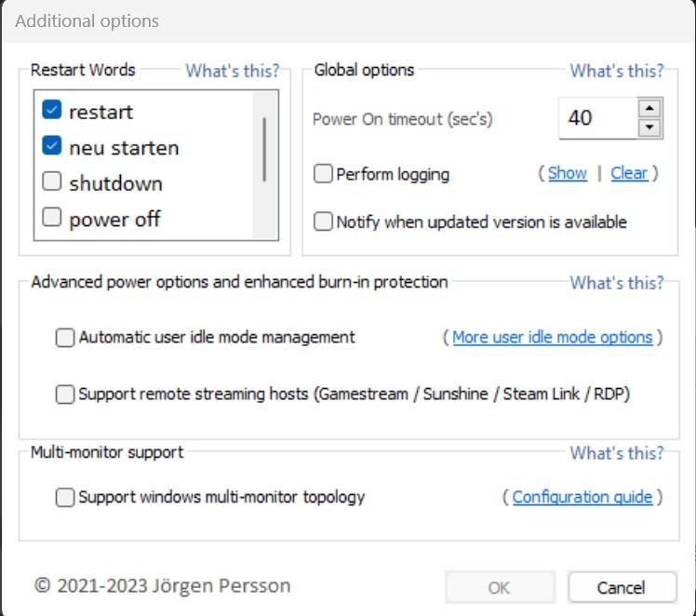Check the 'power off' word checkbox
696x616 pixels.
pos(52,217)
